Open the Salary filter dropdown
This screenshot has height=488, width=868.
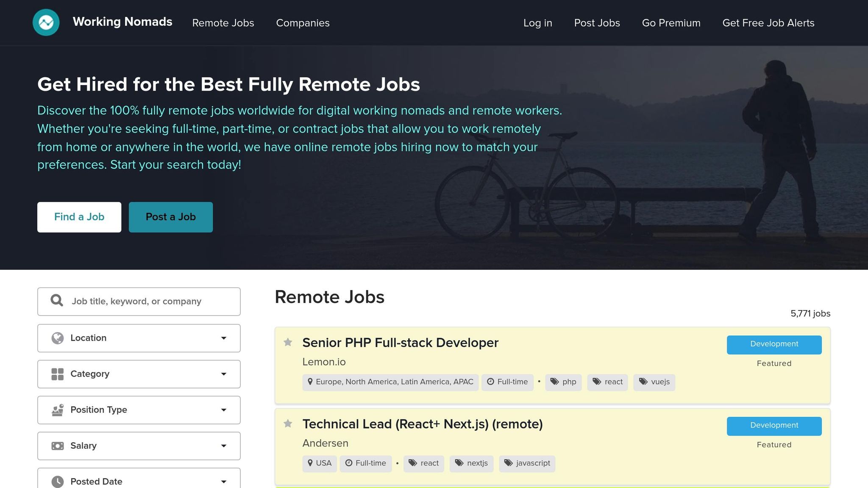[x=223, y=446]
